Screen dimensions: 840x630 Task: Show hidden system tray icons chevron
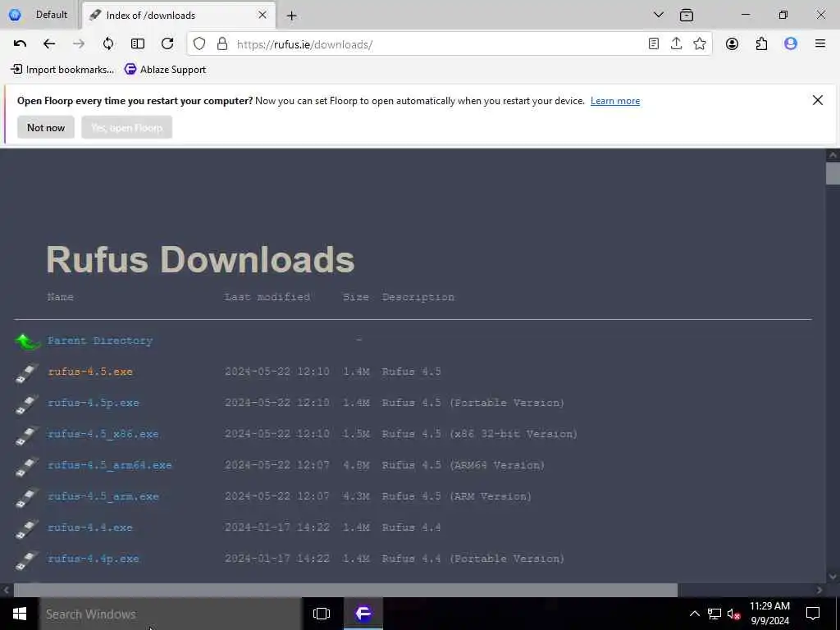[x=694, y=614]
